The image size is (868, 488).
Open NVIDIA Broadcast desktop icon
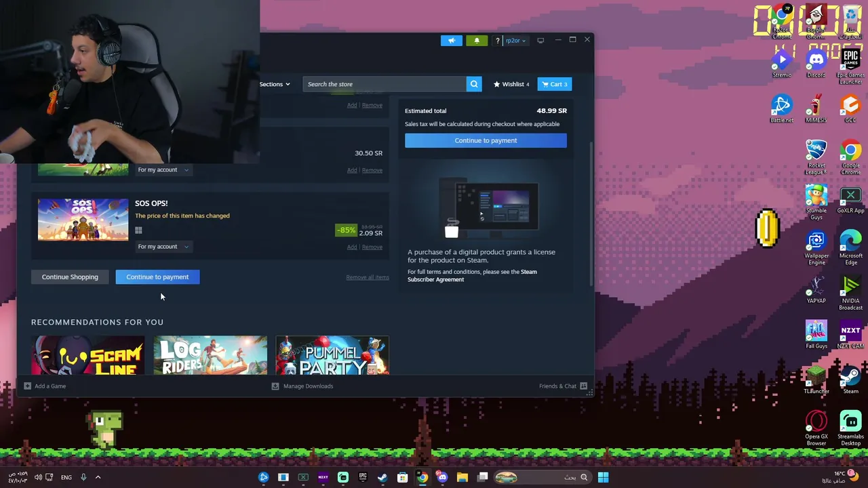coord(850,293)
